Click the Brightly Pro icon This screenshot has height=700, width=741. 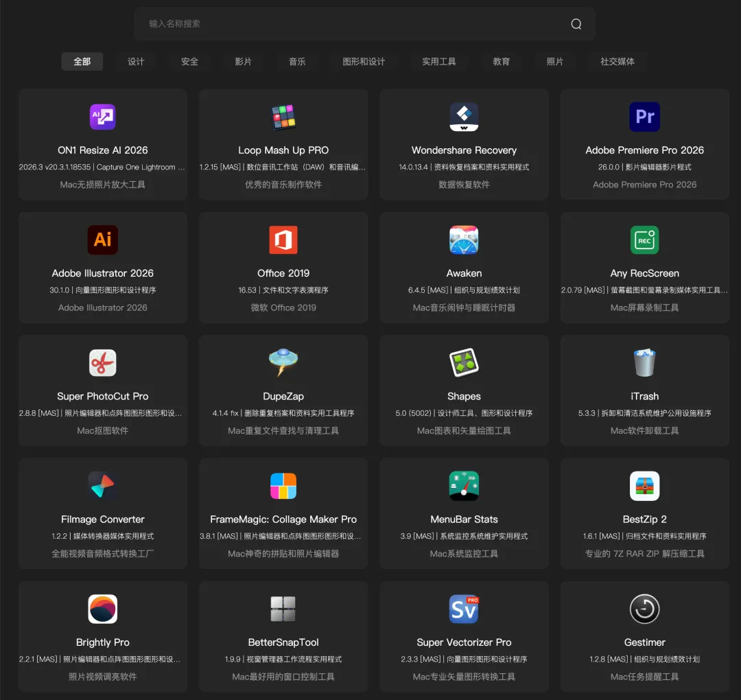coord(102,609)
